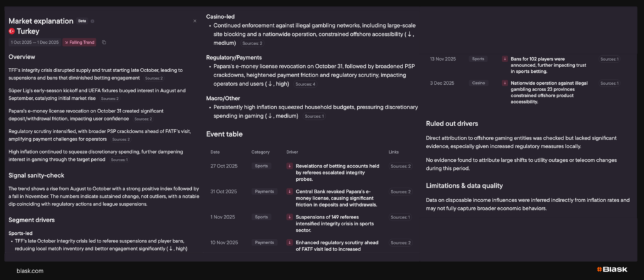The width and height of the screenshot is (644, 280).
Task: Select the 1 Oct 2025 – 1 Dec 2025 date range
Action: (x=35, y=42)
